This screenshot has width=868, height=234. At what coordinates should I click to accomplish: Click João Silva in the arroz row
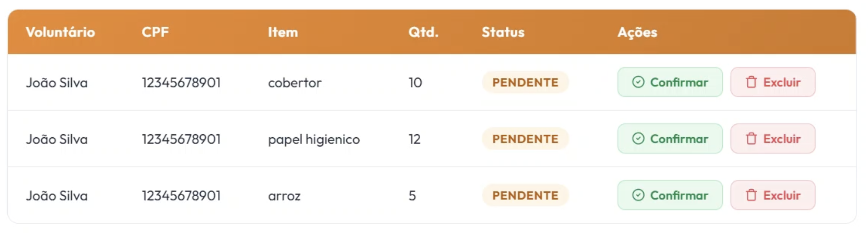[x=57, y=195]
